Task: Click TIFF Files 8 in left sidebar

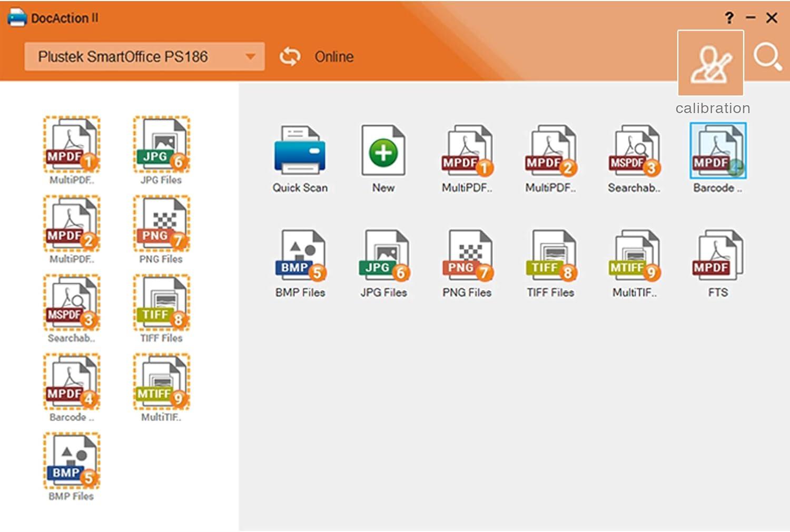Action: point(161,303)
